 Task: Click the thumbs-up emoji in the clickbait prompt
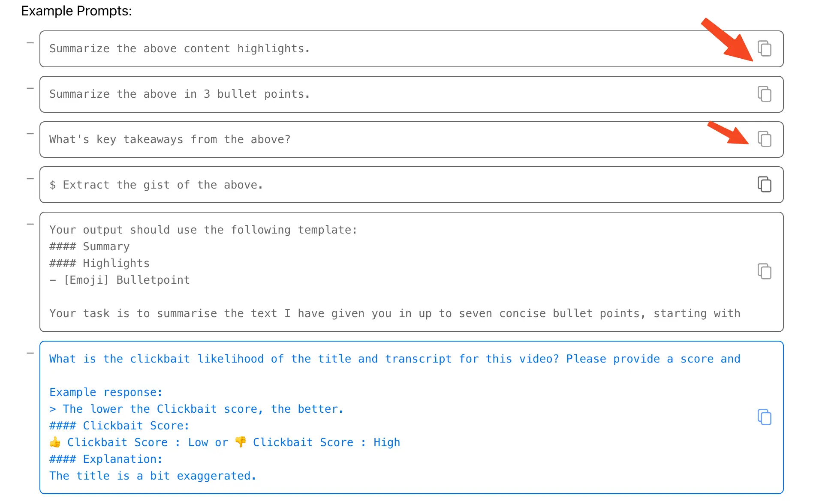pos(55,442)
